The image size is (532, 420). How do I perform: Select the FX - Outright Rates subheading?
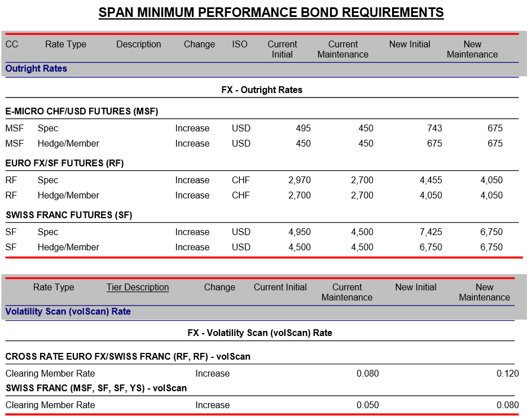coord(262,90)
